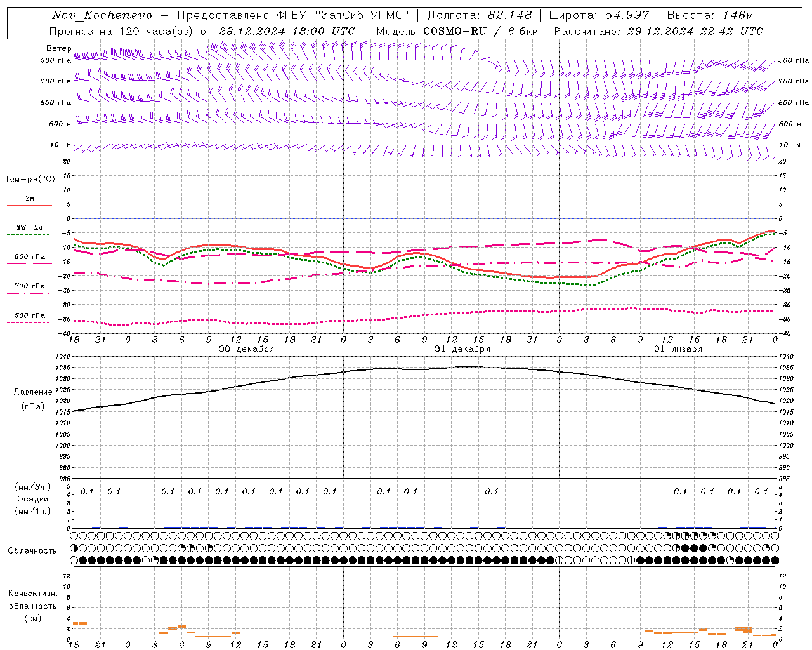Click the 'Ветер' wind panel label

[x=58, y=48]
